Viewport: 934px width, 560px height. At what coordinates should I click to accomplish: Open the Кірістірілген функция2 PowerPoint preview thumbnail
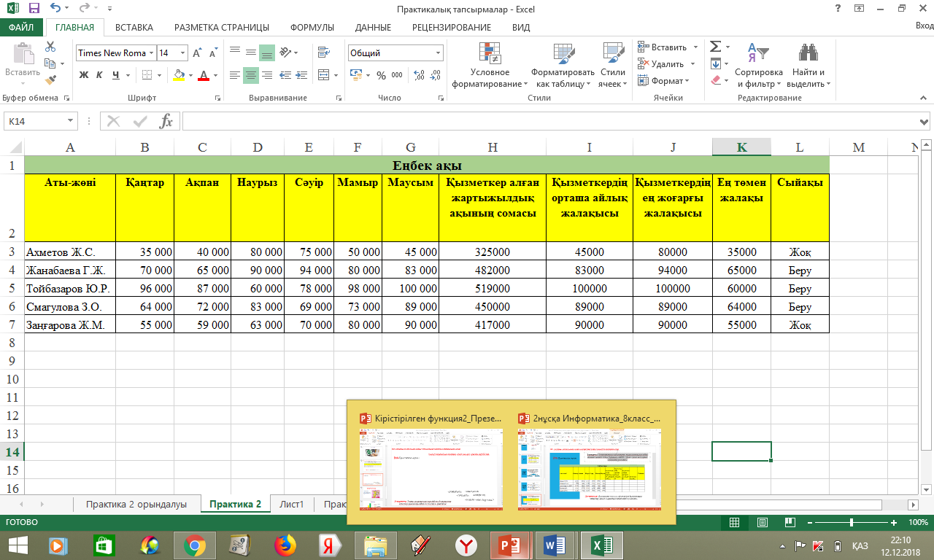(431, 468)
